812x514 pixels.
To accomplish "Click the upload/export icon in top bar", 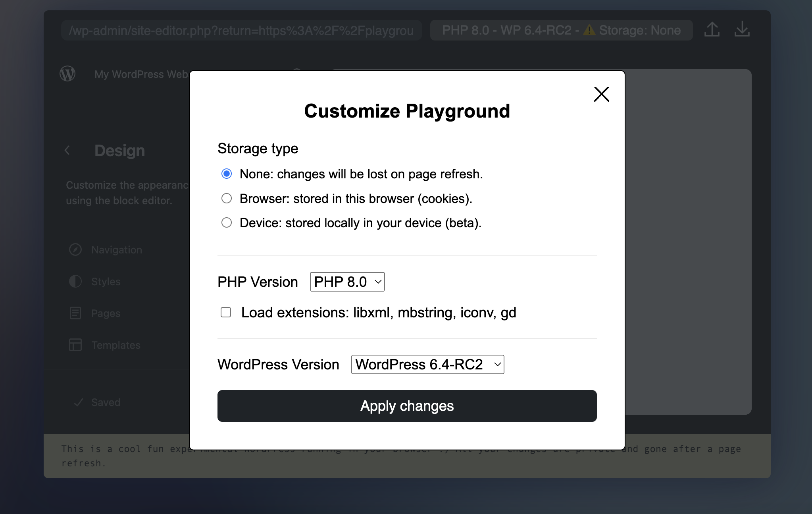I will (x=712, y=30).
